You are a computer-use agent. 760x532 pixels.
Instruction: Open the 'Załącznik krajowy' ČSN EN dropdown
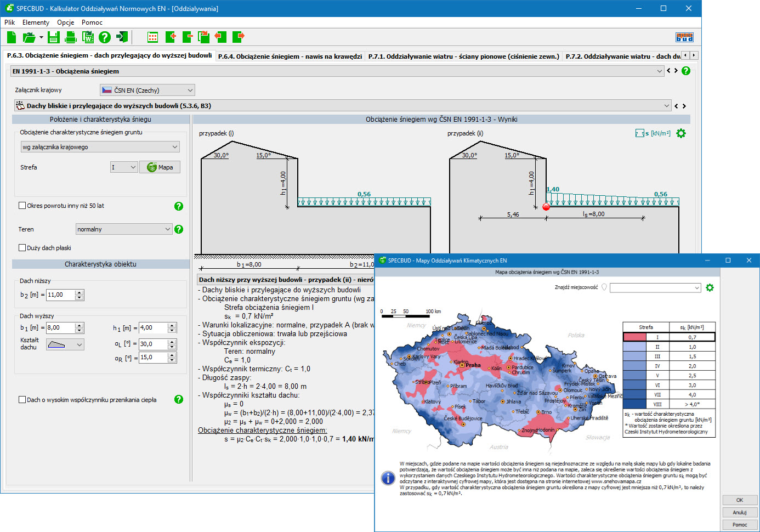(x=147, y=90)
